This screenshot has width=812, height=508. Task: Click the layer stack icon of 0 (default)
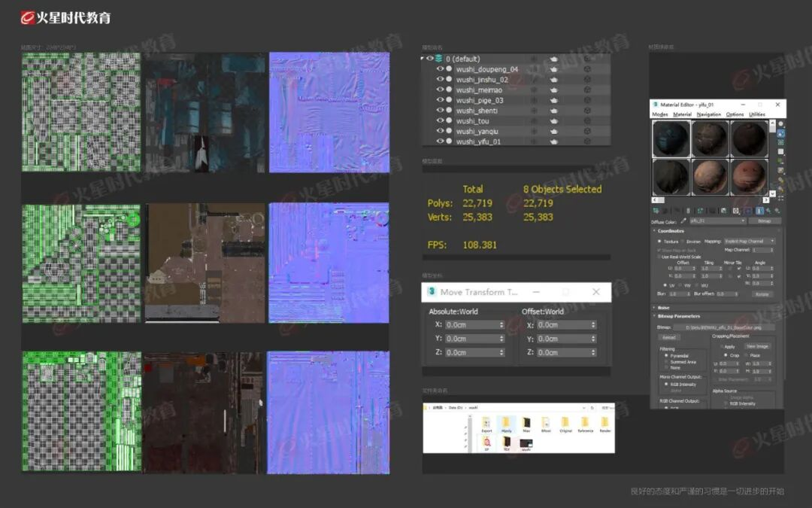438,58
